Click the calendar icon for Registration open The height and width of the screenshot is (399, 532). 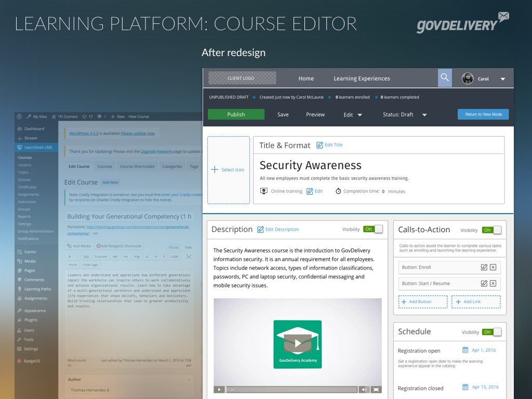click(465, 350)
